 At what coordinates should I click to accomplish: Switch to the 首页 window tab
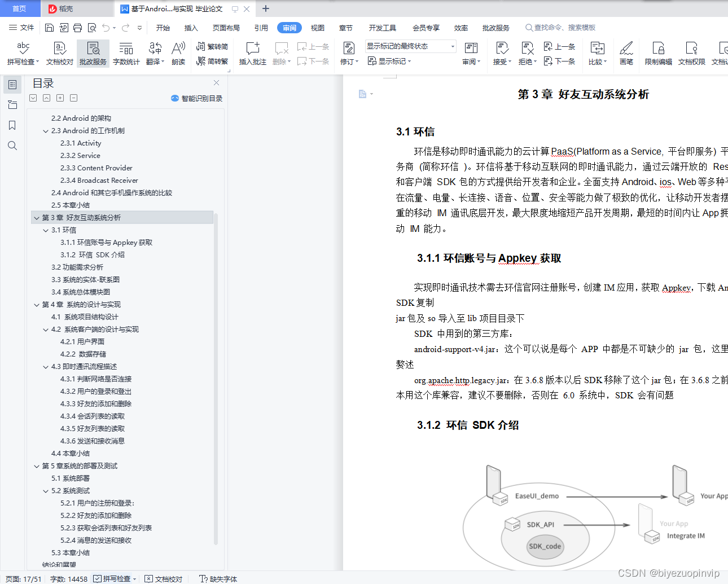(x=19, y=8)
